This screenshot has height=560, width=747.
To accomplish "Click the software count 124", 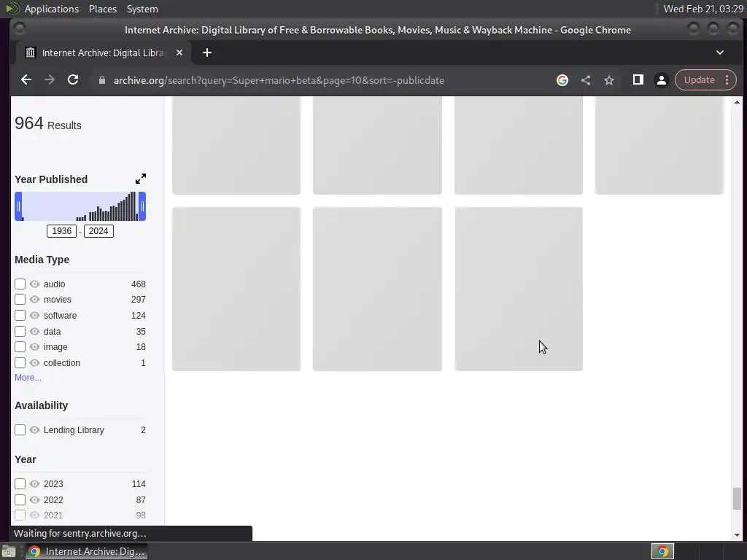I will click(x=138, y=316).
